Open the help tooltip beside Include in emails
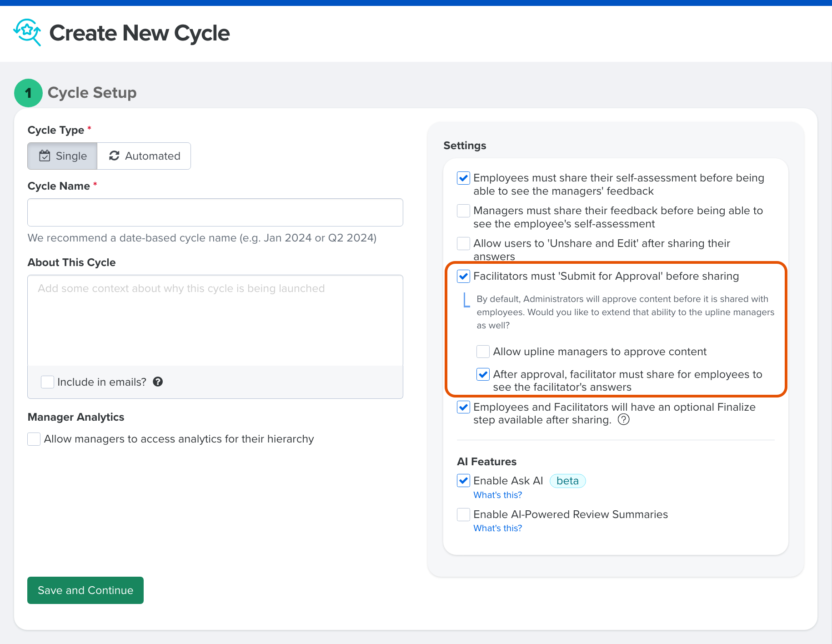832x644 pixels. [158, 382]
